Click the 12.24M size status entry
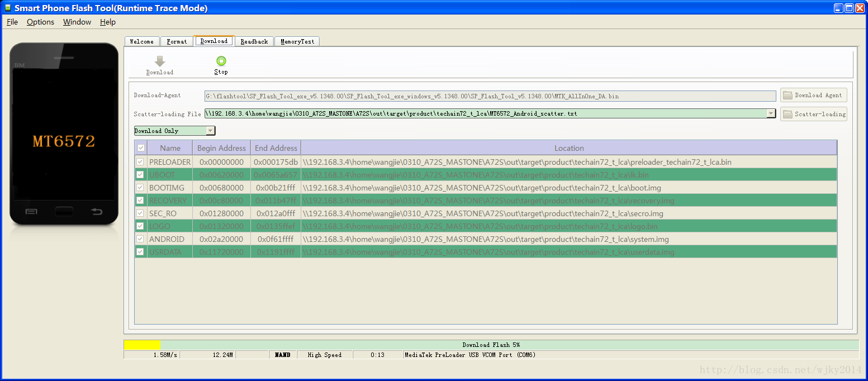868x381 pixels. click(207, 355)
